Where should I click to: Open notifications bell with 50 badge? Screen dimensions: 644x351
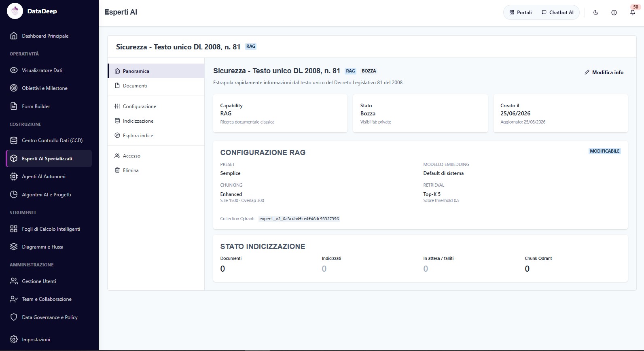point(633,13)
